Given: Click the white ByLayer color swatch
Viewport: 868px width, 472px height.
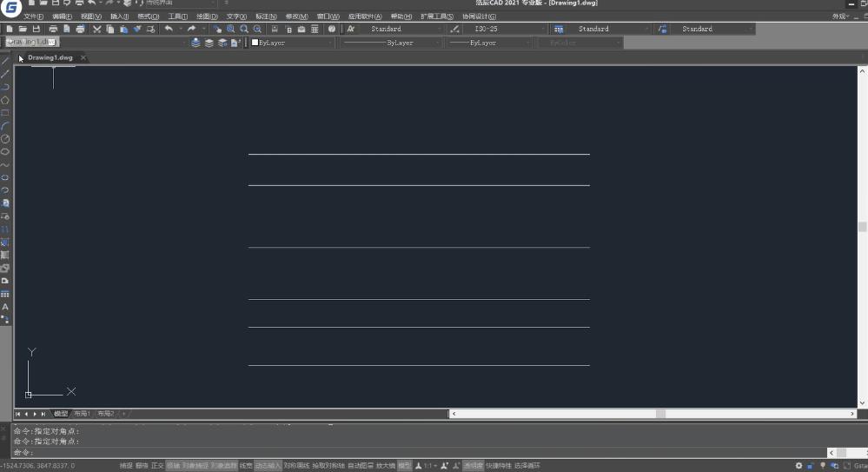Looking at the screenshot, I should pyautogui.click(x=255, y=42).
